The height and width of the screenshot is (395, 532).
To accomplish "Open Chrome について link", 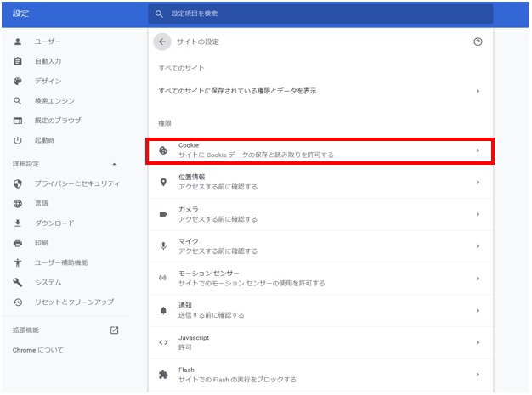I will pos(37,349).
